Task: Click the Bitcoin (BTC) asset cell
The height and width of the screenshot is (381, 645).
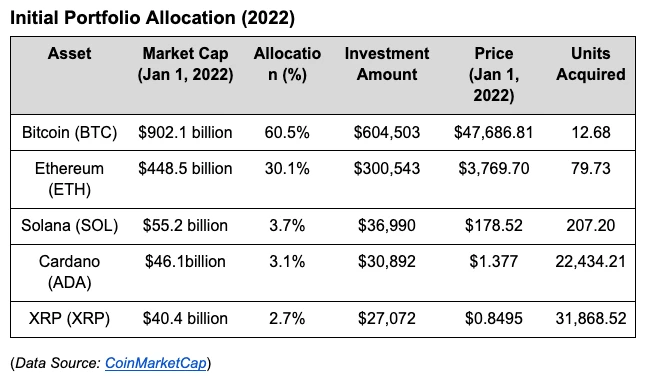Action: point(70,132)
